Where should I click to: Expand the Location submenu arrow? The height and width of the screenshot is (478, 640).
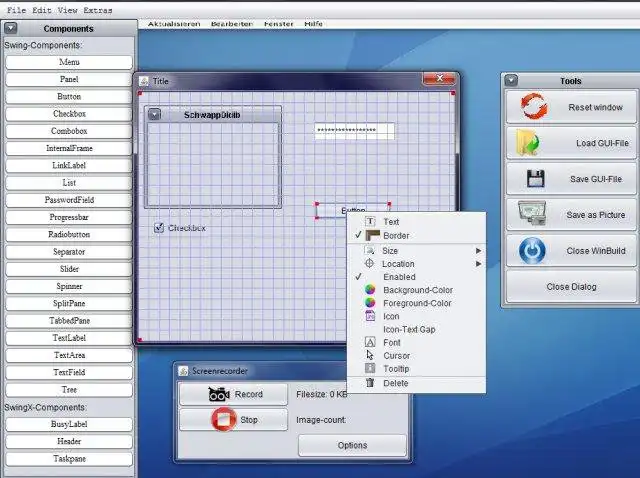point(478,264)
